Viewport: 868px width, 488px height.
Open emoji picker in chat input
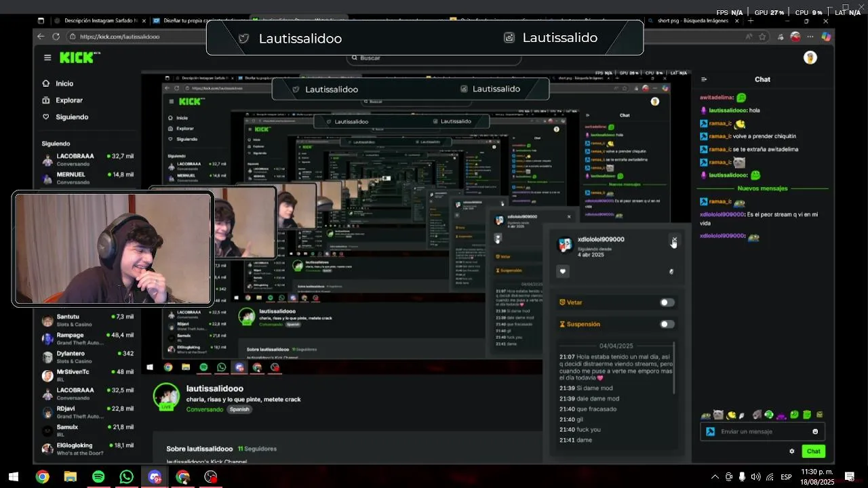815,431
